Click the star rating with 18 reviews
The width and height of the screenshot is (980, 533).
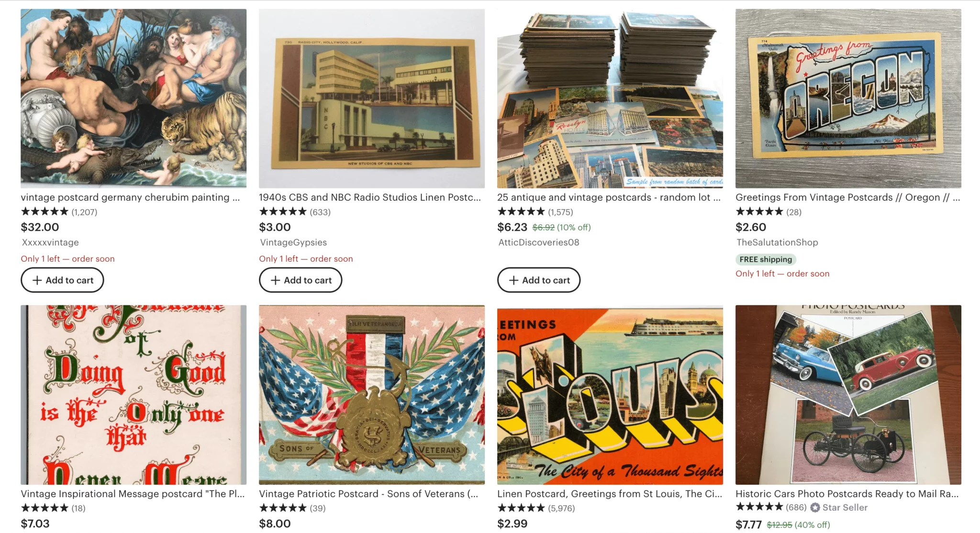pyautogui.click(x=45, y=508)
